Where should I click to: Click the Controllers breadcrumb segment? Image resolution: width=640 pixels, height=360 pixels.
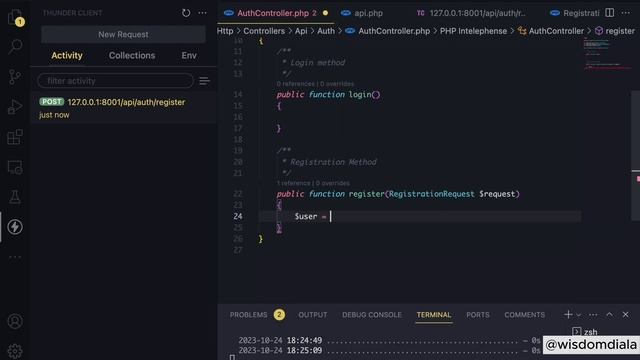[264, 31]
